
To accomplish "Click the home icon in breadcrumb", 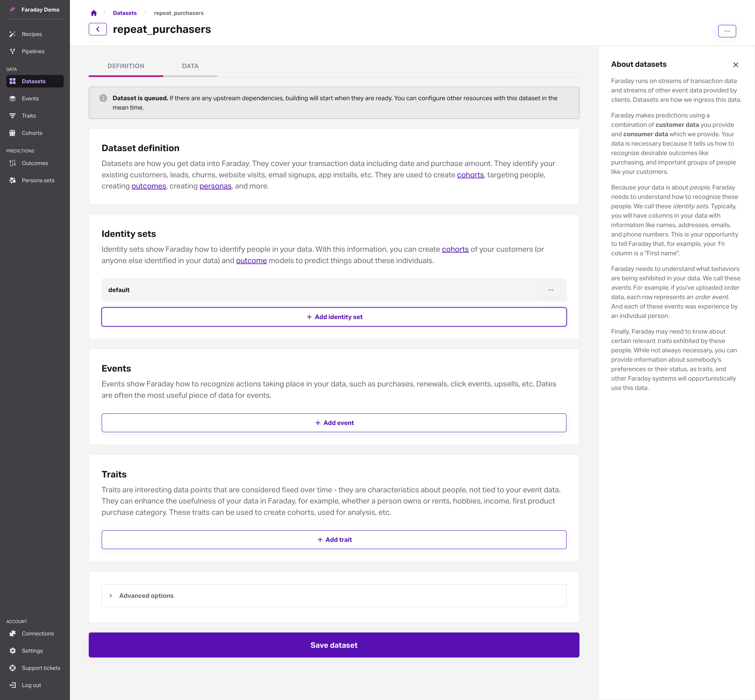I will (94, 13).
